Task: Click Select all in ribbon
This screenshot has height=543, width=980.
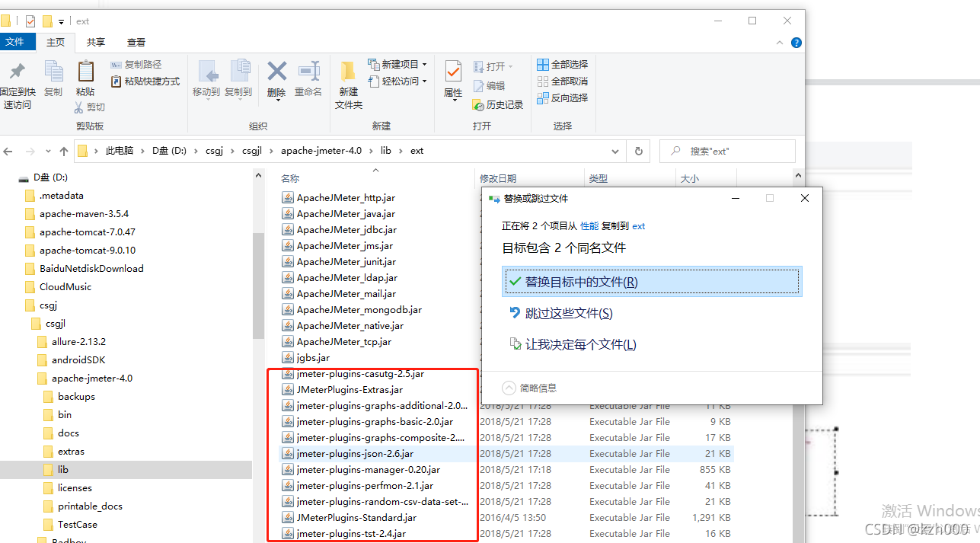Action: [562, 65]
